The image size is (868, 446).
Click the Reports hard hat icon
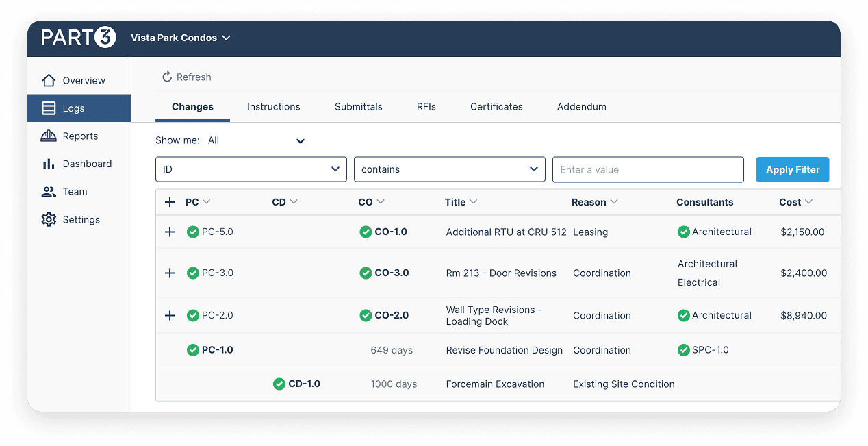pyautogui.click(x=49, y=136)
